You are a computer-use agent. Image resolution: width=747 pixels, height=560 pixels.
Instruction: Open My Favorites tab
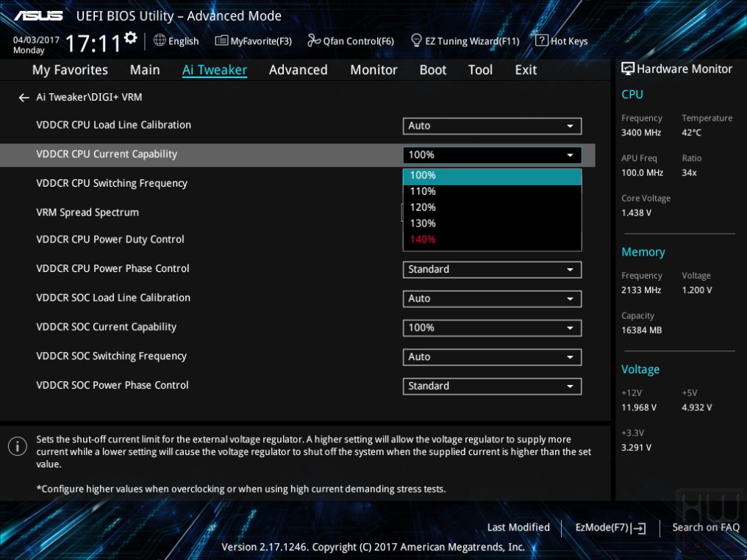(x=70, y=70)
